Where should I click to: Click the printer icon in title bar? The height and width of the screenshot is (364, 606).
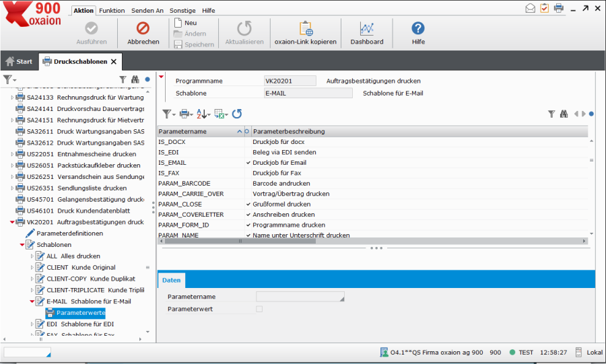[558, 8]
